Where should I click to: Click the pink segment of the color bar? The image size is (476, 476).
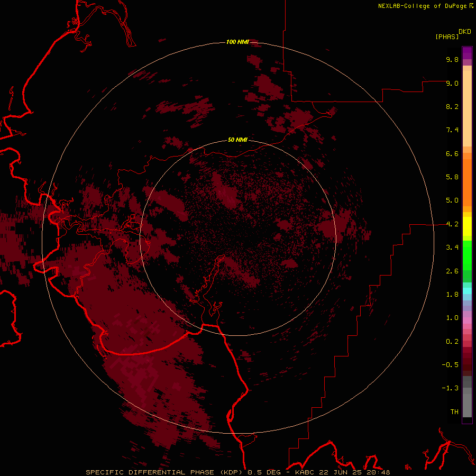point(467,321)
